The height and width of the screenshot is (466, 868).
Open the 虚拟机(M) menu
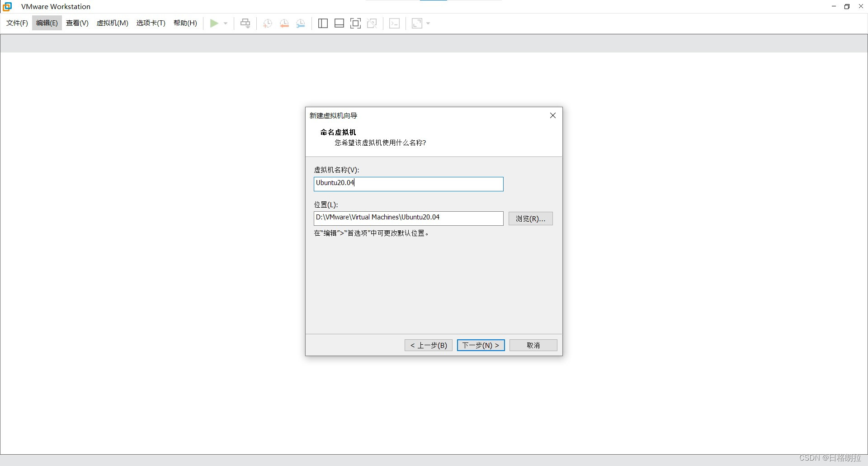click(x=113, y=23)
